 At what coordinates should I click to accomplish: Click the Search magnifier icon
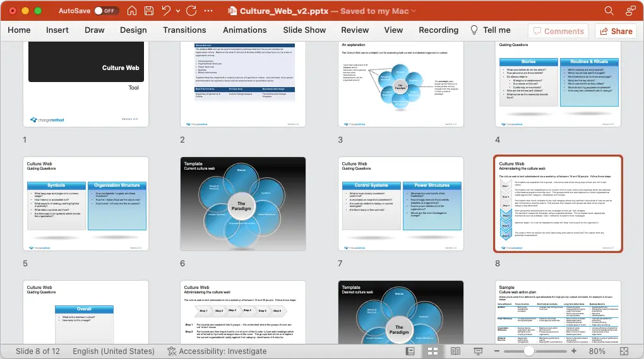click(609, 11)
